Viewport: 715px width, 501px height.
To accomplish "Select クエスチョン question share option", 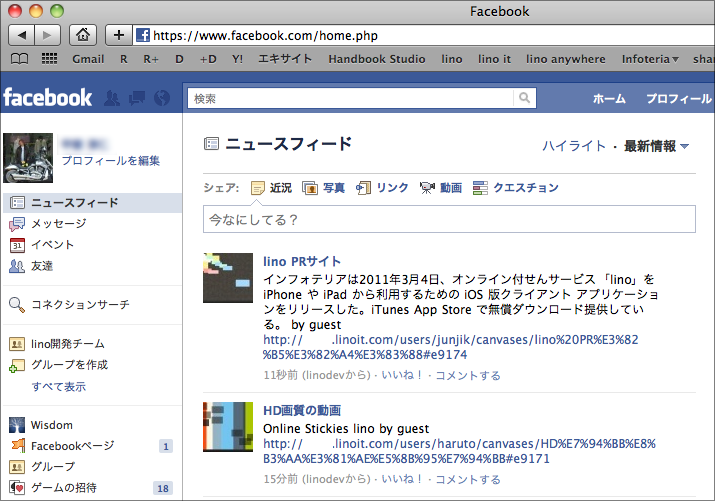I will [x=516, y=188].
